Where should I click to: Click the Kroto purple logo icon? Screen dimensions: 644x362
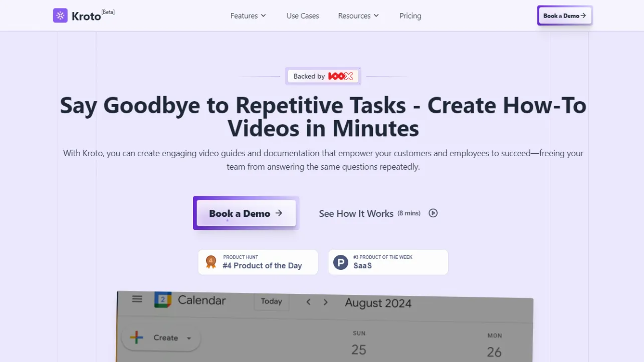(60, 16)
